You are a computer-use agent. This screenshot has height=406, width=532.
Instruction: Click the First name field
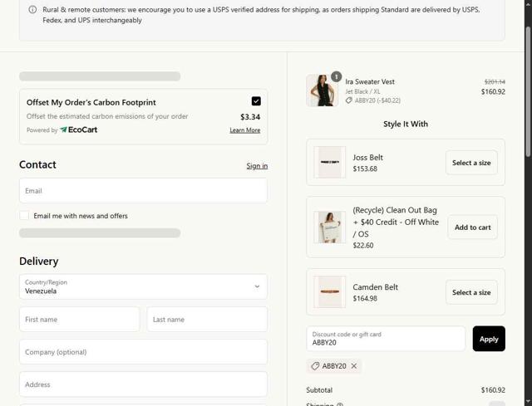click(x=80, y=320)
